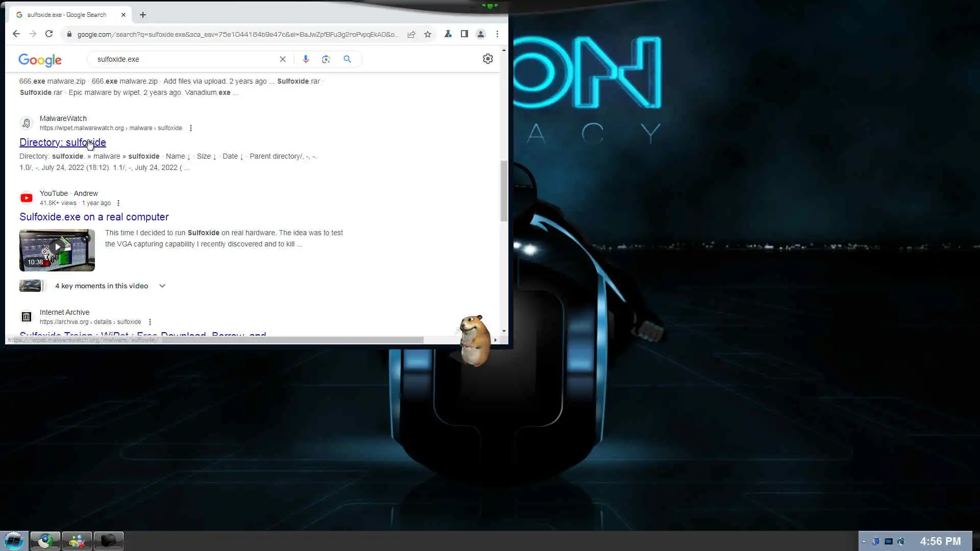This screenshot has width=980, height=551.
Task: Clear the search box with X icon
Action: 283,59
